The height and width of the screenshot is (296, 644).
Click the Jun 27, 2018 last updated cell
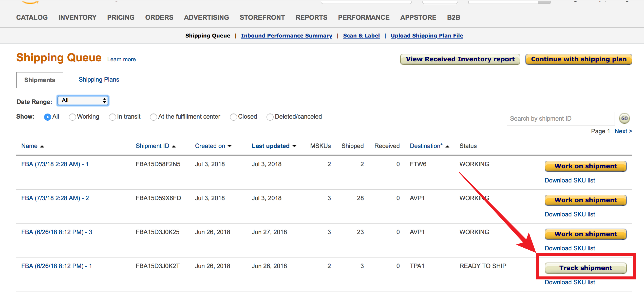point(269,232)
